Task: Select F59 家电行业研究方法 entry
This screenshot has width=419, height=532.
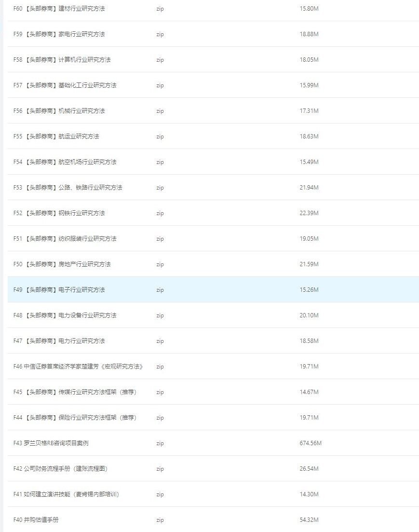Action: point(59,34)
